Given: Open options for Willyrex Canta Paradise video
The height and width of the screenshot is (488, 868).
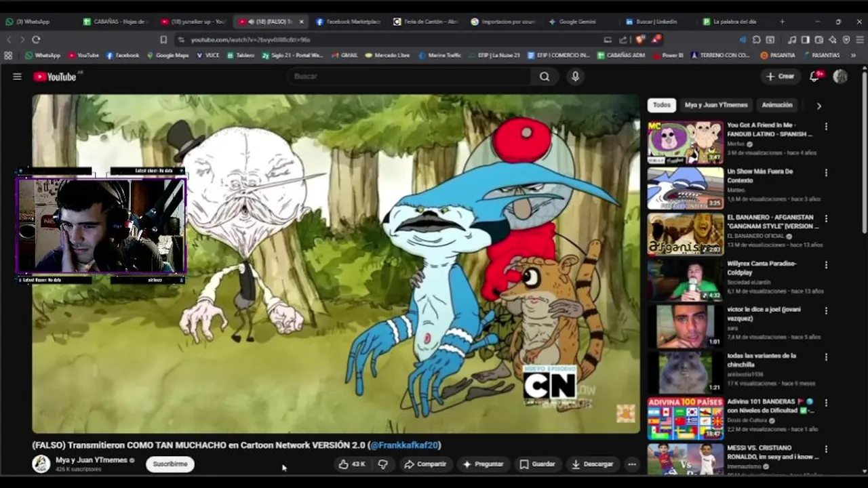Looking at the screenshot, I should (826, 265).
